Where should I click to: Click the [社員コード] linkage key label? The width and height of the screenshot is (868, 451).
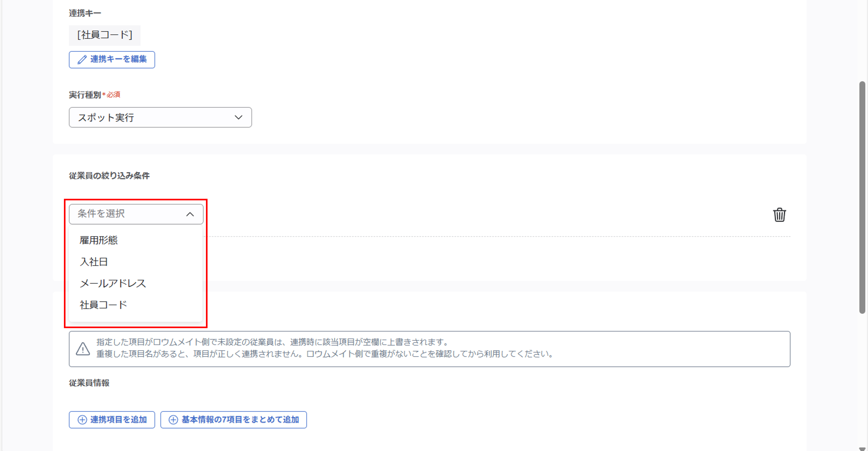point(105,35)
